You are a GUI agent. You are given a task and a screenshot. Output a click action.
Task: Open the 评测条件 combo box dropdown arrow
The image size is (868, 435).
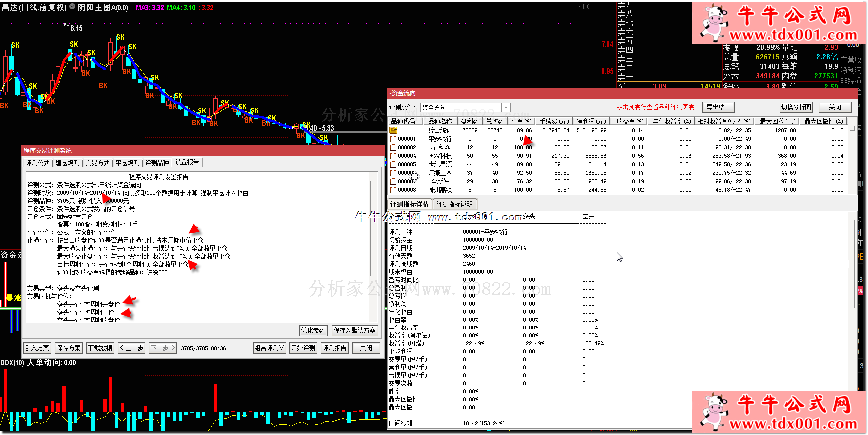click(506, 108)
